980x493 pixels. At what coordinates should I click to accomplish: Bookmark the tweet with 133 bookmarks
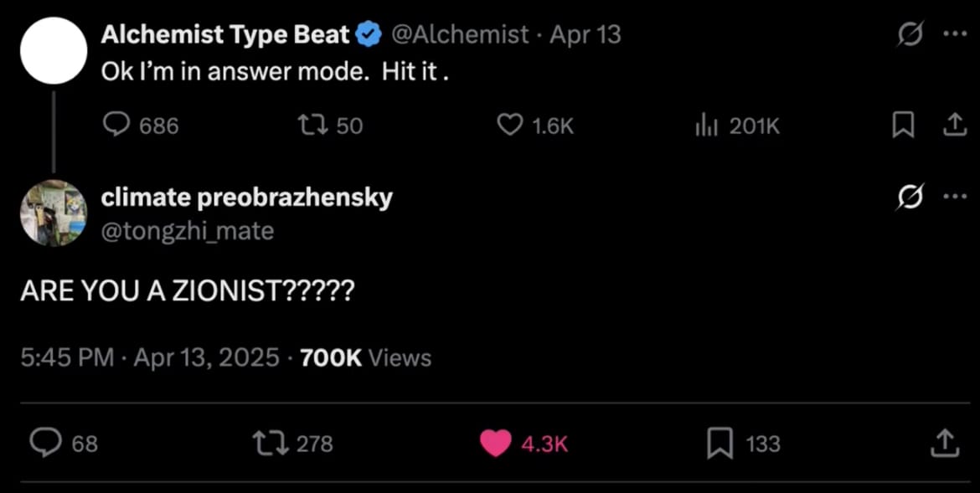[x=720, y=443]
